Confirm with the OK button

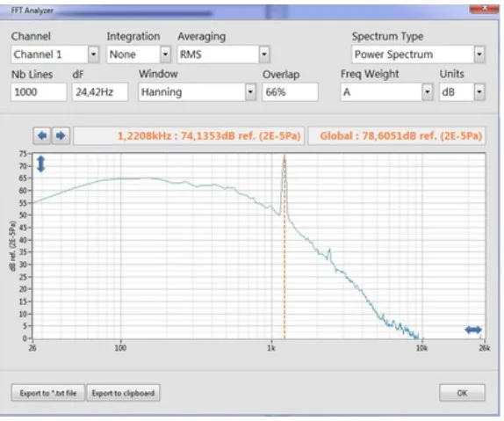tap(462, 393)
